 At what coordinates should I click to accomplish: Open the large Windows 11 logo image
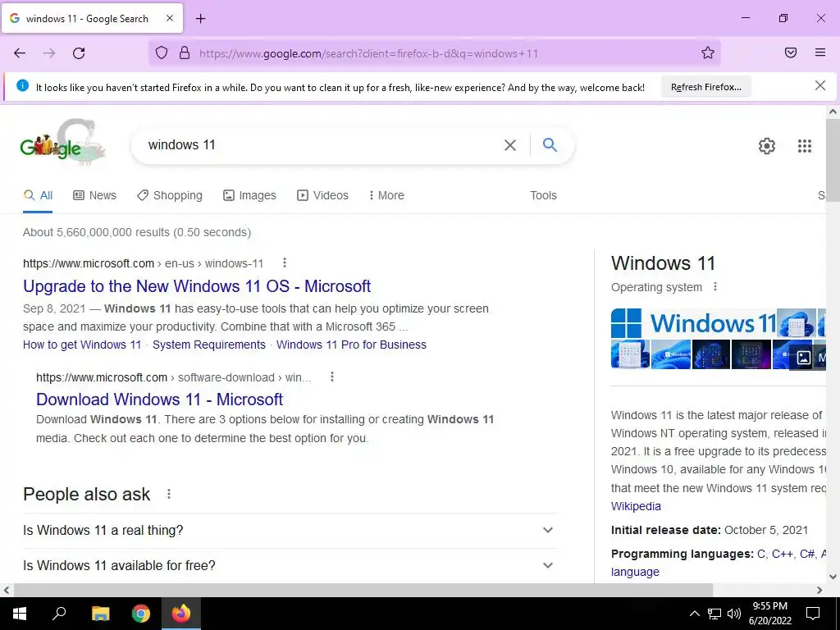693,323
